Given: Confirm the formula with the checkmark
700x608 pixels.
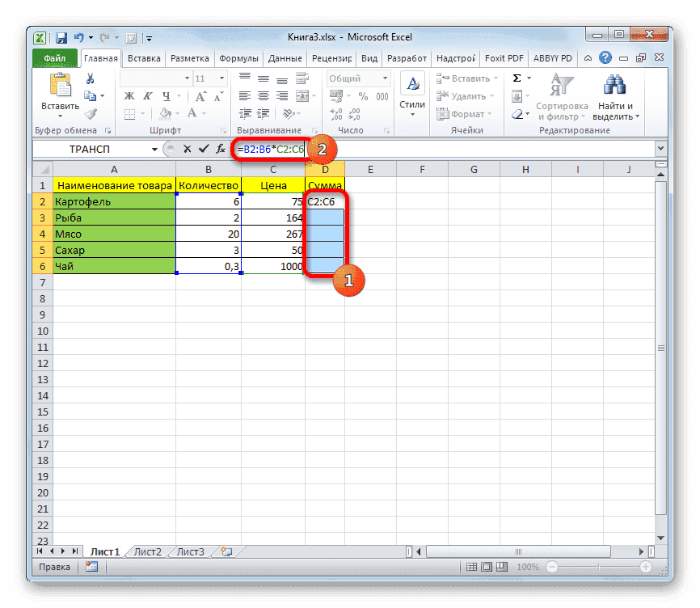Looking at the screenshot, I should pos(204,149).
